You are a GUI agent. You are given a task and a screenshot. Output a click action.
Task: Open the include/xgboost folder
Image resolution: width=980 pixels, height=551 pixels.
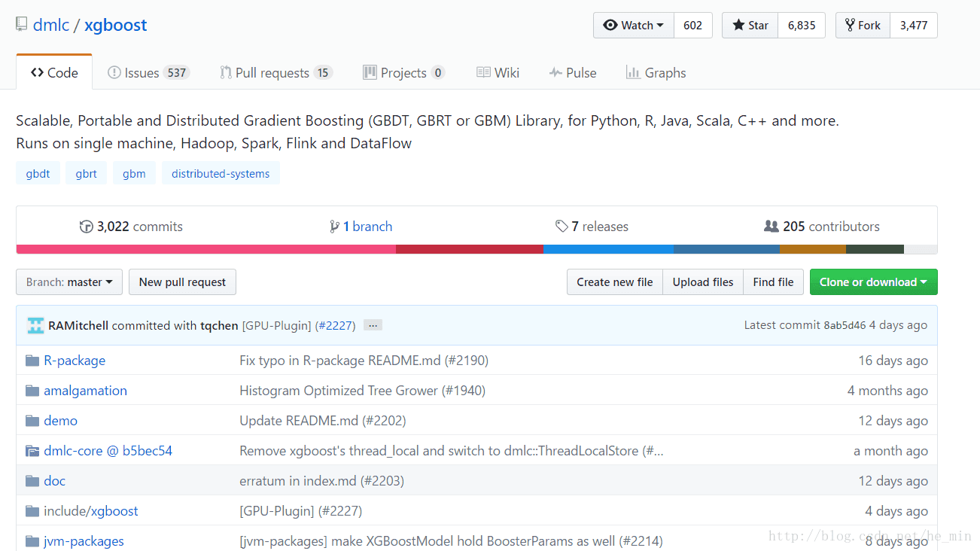[x=91, y=511]
